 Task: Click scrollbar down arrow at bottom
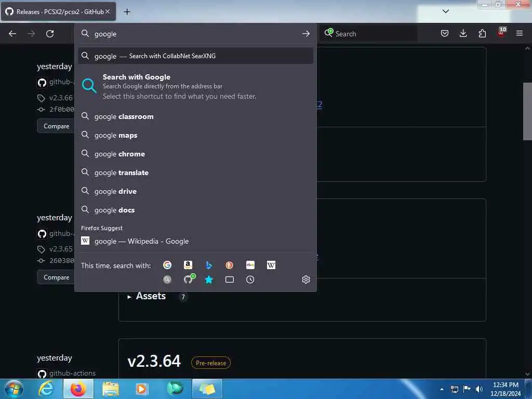(527, 374)
